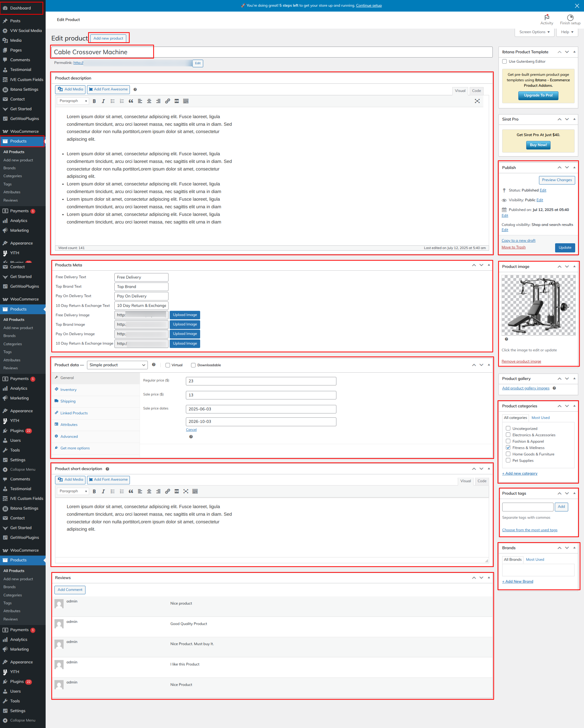Click Blockquote icon in Product description toolbar

(x=131, y=101)
